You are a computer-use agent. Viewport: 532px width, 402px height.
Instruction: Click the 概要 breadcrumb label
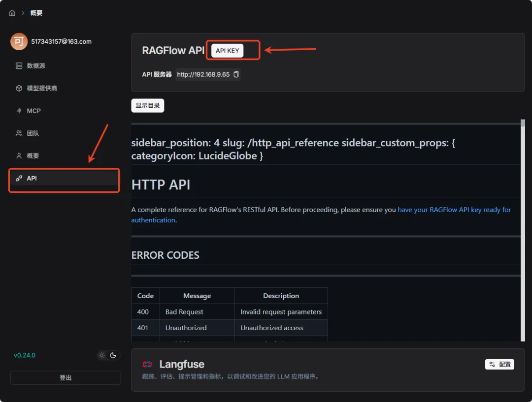(x=36, y=13)
